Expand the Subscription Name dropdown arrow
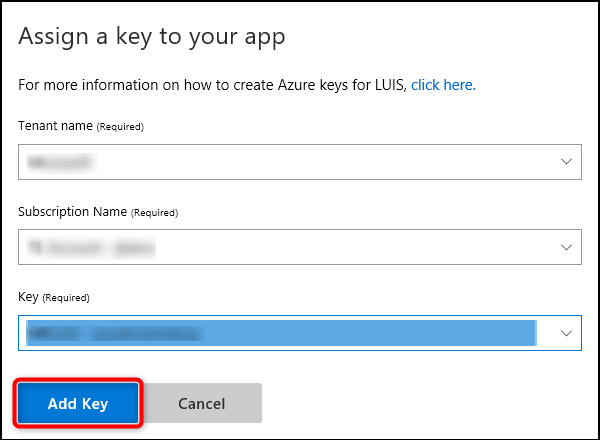 (566, 246)
